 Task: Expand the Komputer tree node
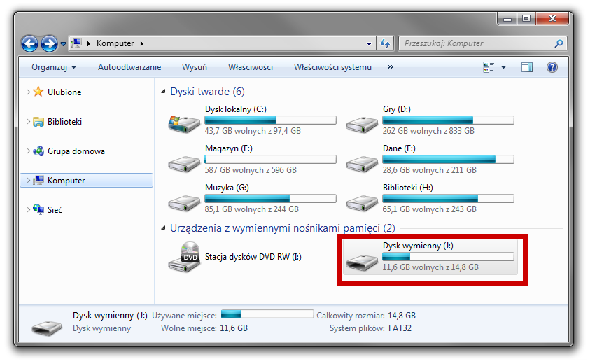28,181
